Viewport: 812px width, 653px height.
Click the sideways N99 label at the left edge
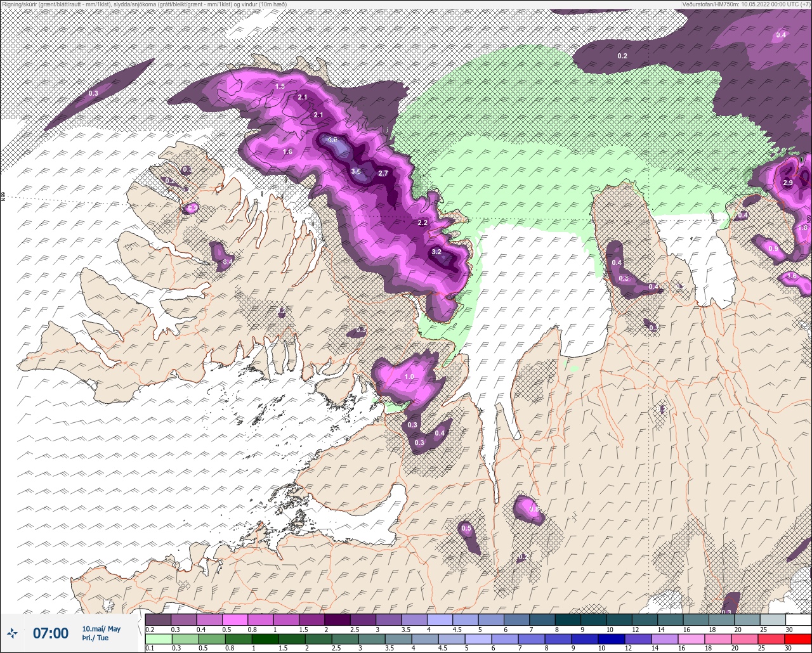(3, 197)
